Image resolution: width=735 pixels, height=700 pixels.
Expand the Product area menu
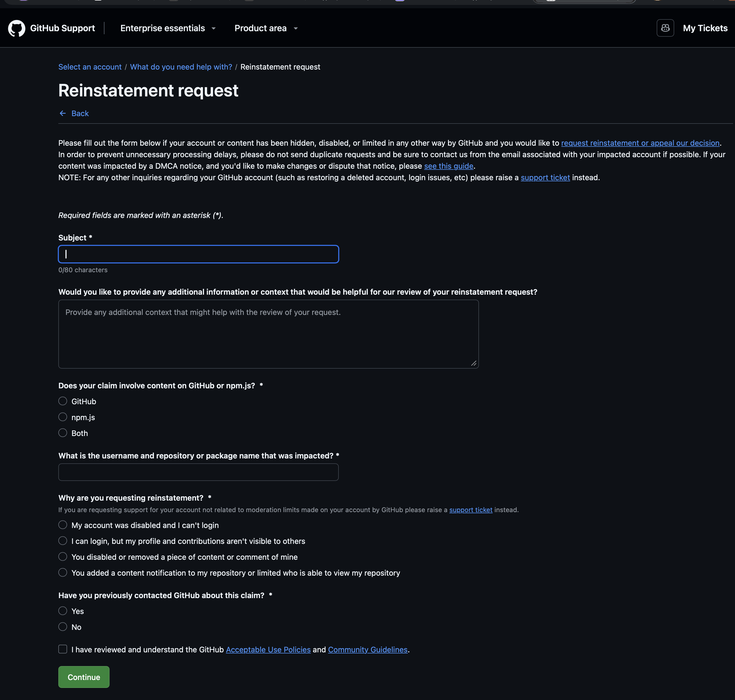click(266, 28)
